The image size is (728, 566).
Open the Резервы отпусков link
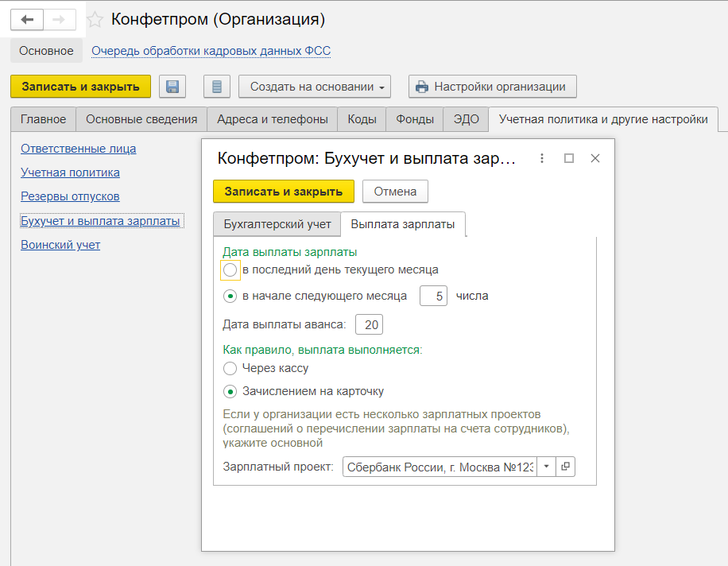[70, 196]
